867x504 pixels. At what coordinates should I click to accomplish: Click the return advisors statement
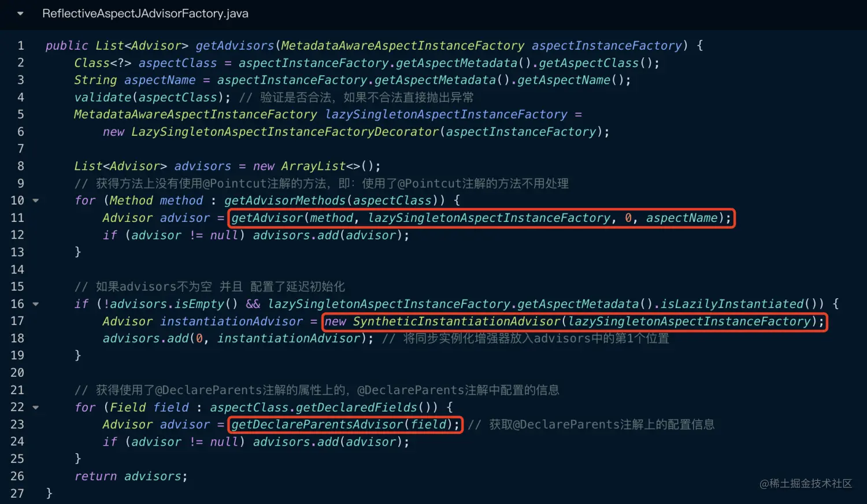pyautogui.click(x=131, y=476)
